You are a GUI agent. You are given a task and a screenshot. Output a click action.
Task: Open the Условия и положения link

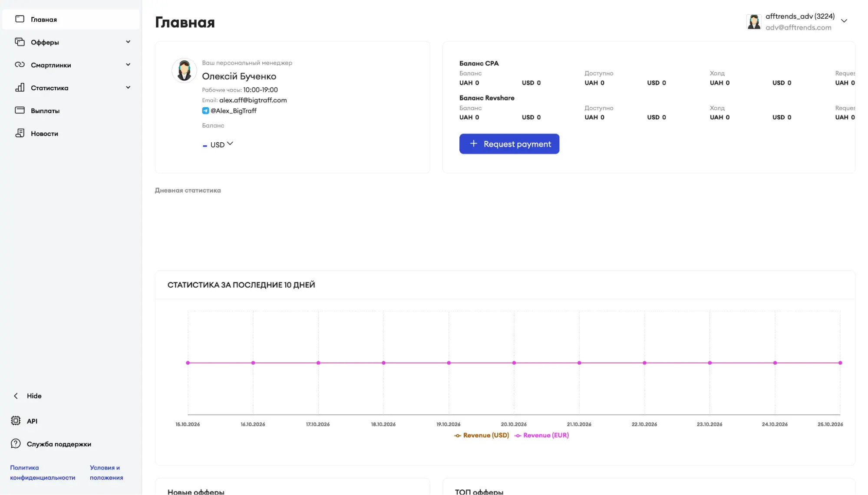point(106,473)
